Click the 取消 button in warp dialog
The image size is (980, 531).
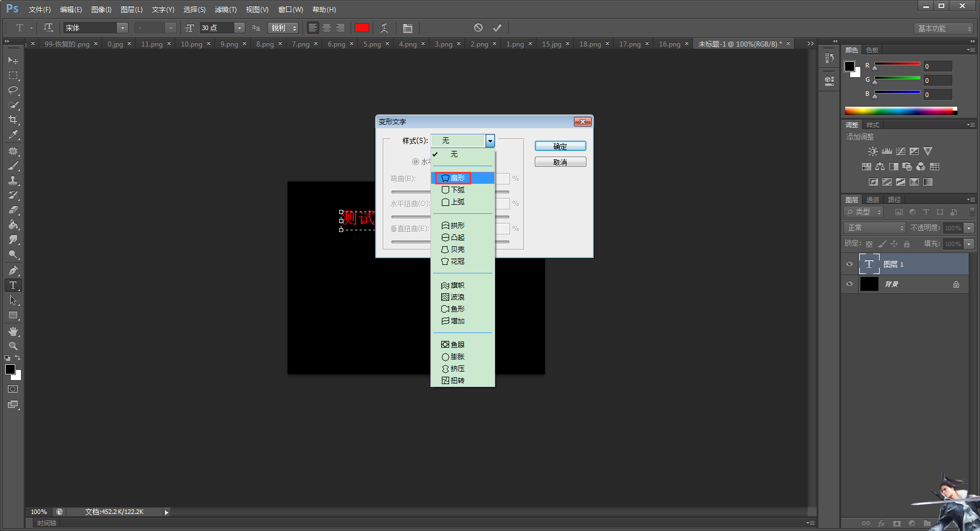560,162
